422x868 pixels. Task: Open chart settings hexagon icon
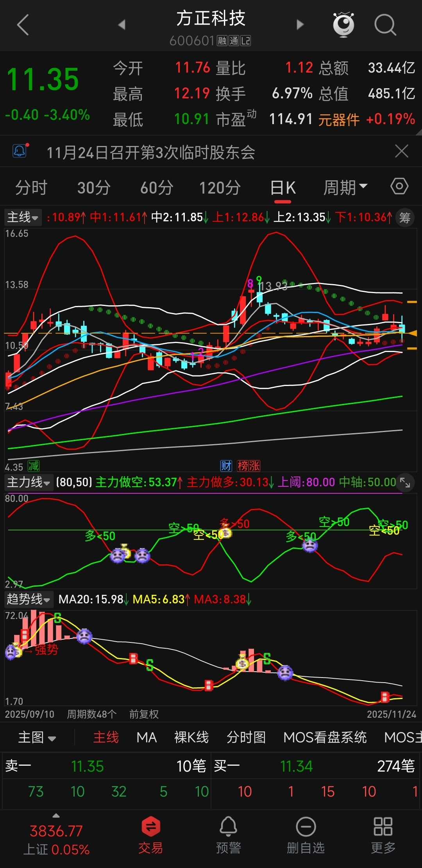(399, 186)
